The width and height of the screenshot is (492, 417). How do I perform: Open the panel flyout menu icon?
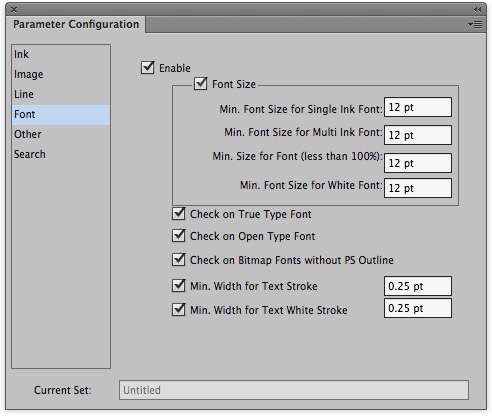click(x=475, y=24)
